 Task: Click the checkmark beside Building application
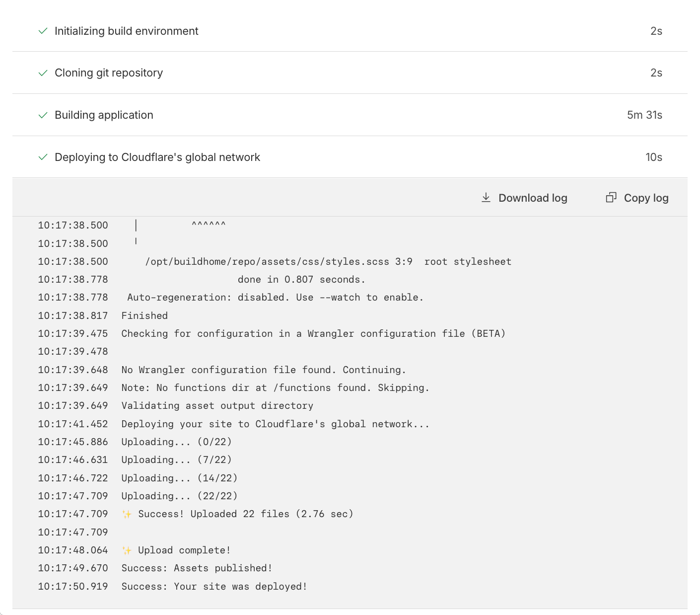click(43, 115)
